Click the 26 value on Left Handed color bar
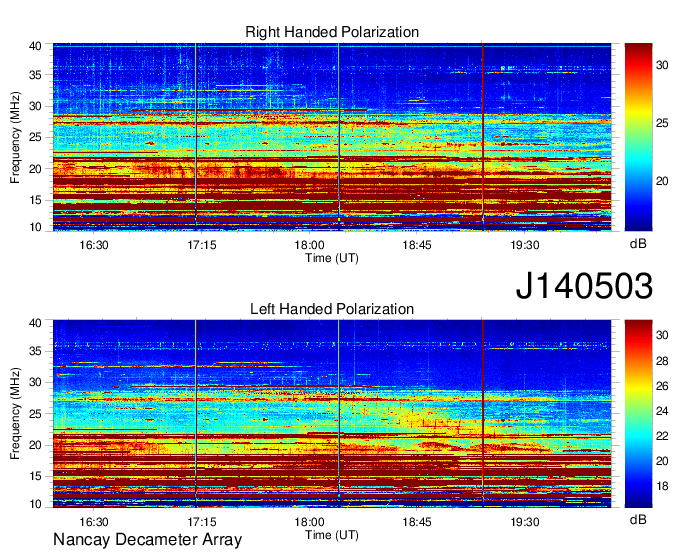This screenshot has height=552, width=680. [662, 386]
